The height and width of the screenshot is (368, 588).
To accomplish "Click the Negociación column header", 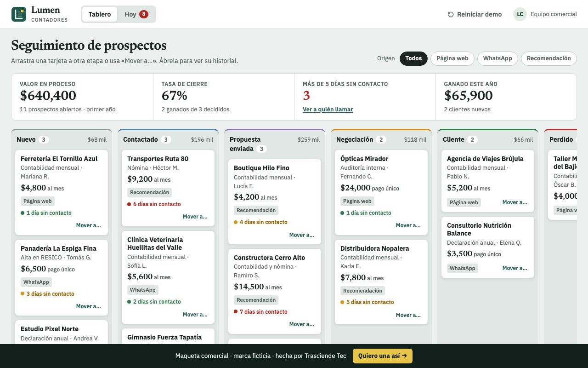I will pyautogui.click(x=381, y=139).
